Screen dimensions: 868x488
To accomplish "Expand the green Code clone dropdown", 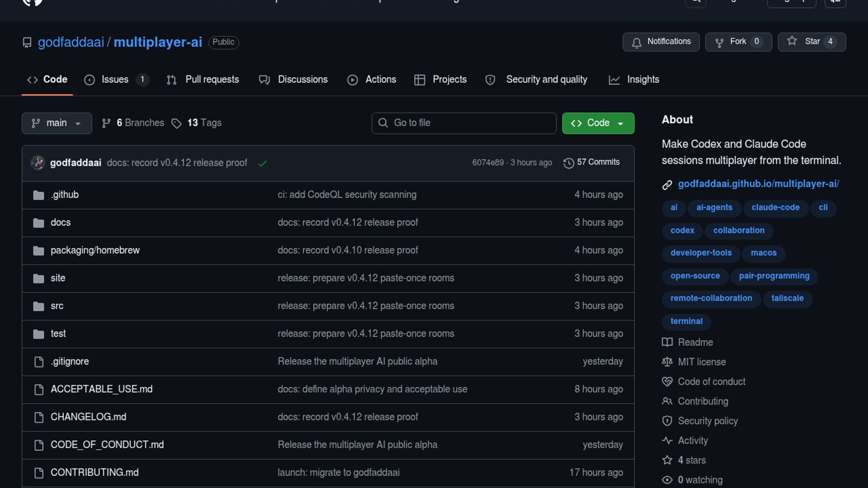I will coord(598,123).
